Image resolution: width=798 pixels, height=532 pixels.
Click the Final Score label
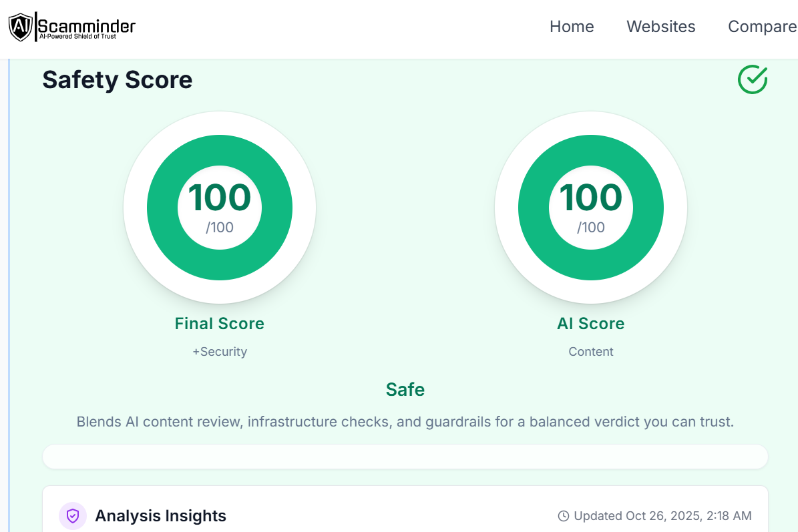tap(220, 324)
